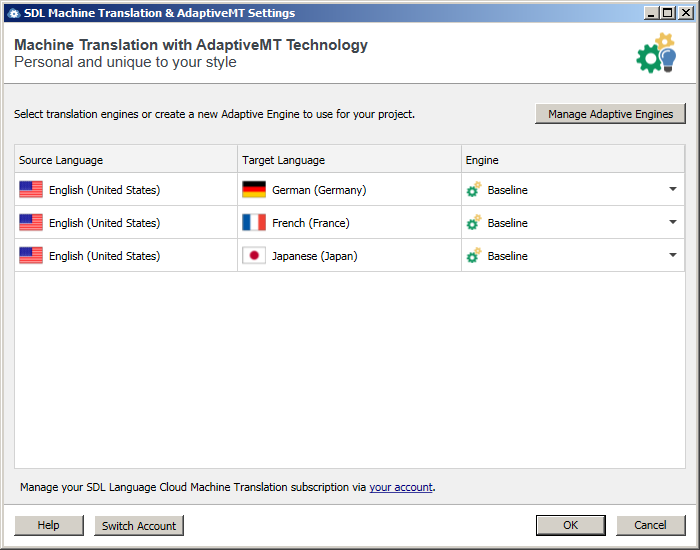Click the gear engine icon in Japanese row
The height and width of the screenshot is (550, 700).
(x=474, y=255)
